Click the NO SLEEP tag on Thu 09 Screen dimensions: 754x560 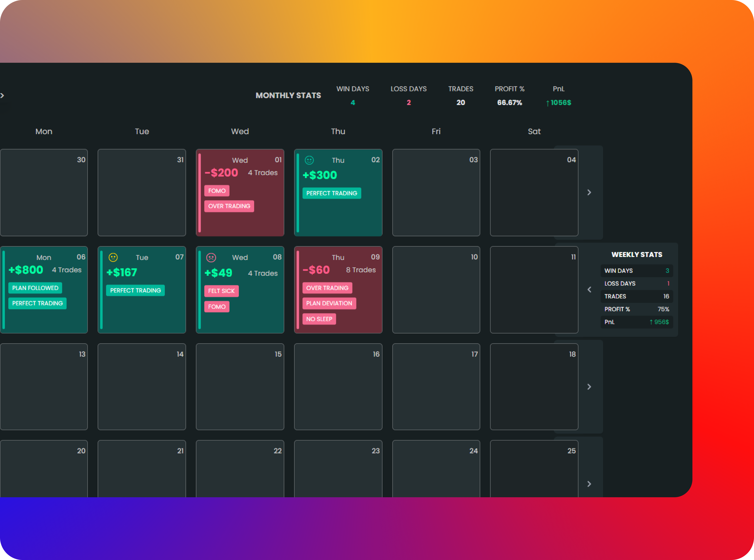pyautogui.click(x=319, y=319)
